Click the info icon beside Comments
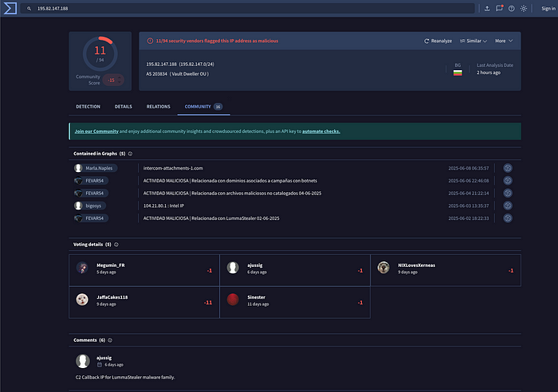The image size is (558, 392). pyautogui.click(x=110, y=340)
